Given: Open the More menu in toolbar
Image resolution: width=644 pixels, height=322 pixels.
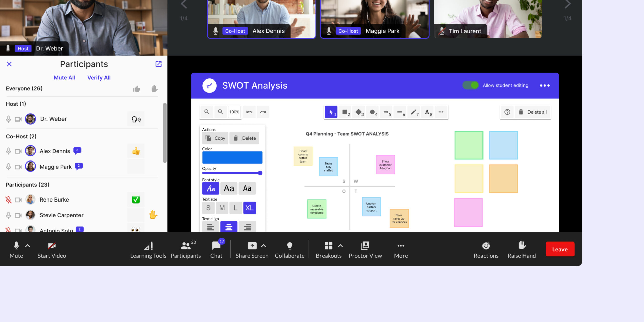Looking at the screenshot, I should 401,250.
